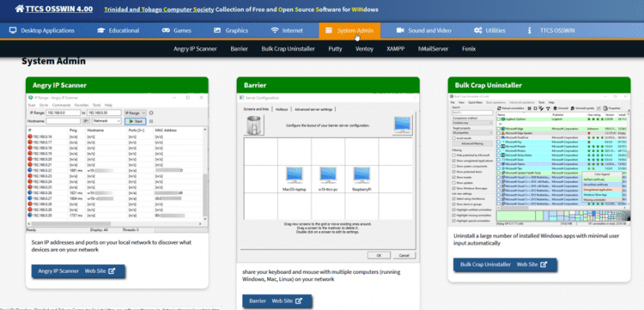Click the Ventoy submenu entry
This screenshot has height=310, width=644.
tap(365, 49)
